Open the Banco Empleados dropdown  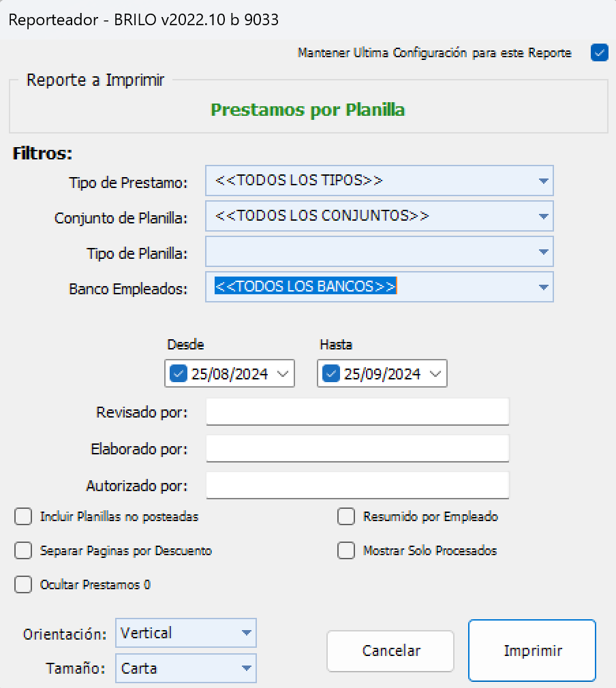pos(543,287)
